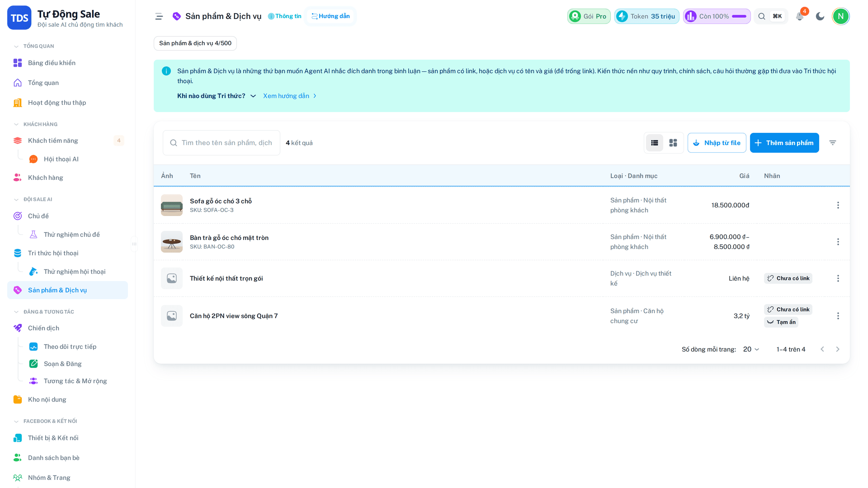Open Hội thoại AI sidebar item

click(75, 159)
